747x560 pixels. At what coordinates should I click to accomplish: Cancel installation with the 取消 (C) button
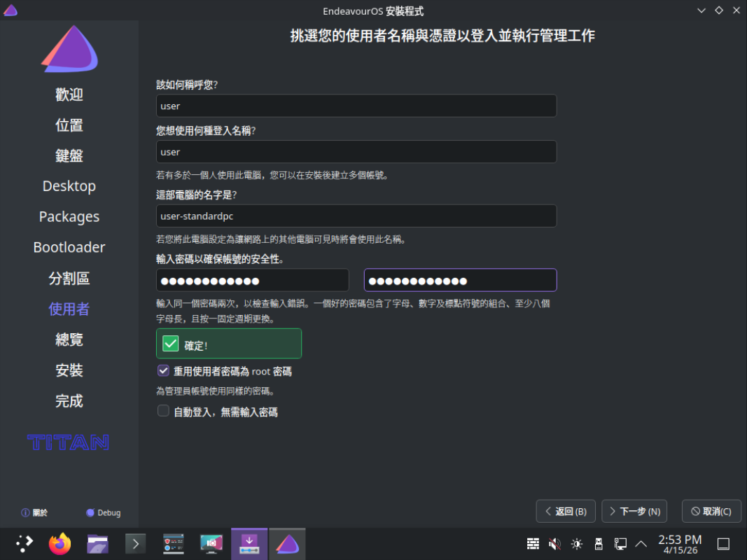[x=711, y=511]
